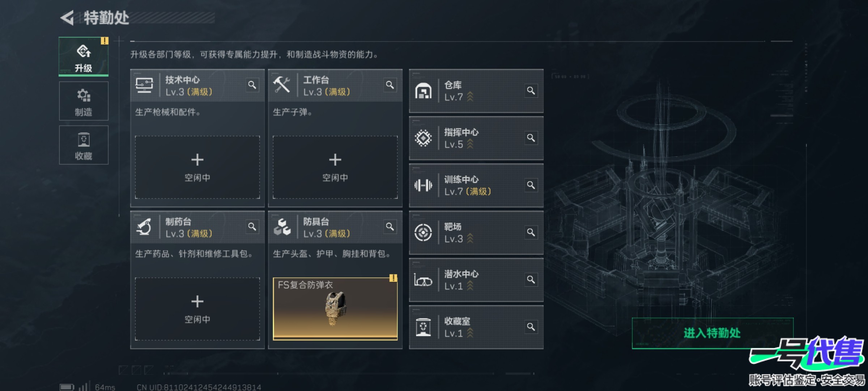Open the 技术中心 magnifier details icon
The height and width of the screenshot is (391, 868).
[252, 85]
